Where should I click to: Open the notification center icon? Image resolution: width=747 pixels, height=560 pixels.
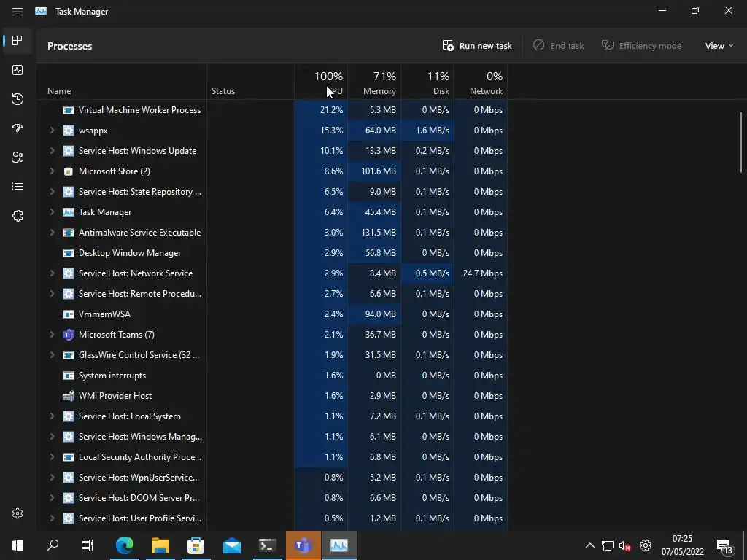click(724, 546)
